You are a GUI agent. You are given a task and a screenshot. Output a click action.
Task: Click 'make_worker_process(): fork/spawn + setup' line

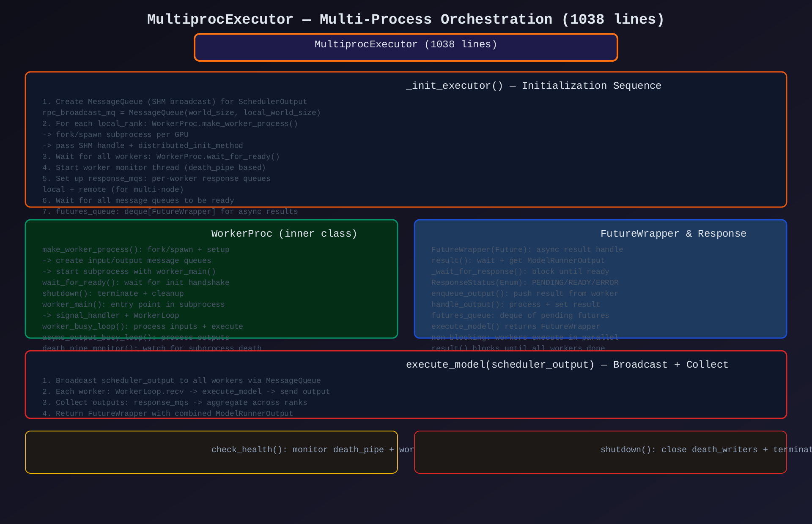pyautogui.click(x=136, y=250)
